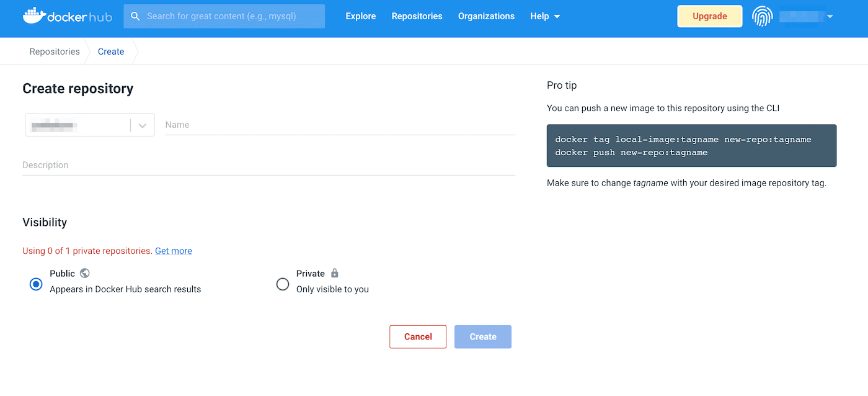Open Repositories from the top navigation
Image resolution: width=868 pixels, height=396 pixels.
point(417,16)
